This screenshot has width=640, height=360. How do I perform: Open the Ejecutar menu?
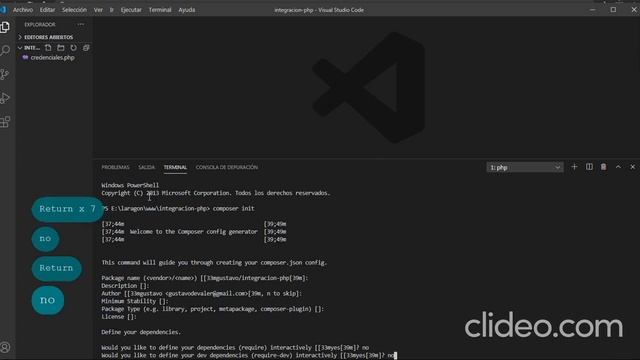(x=131, y=10)
